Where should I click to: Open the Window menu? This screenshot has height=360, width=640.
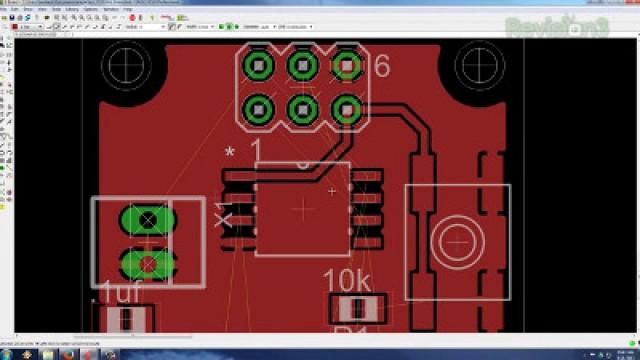(111, 9)
